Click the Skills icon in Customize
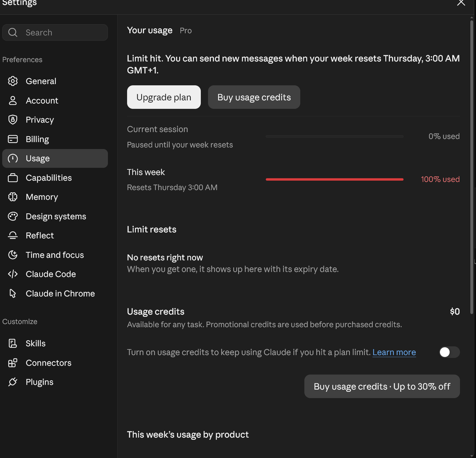 (x=13, y=343)
